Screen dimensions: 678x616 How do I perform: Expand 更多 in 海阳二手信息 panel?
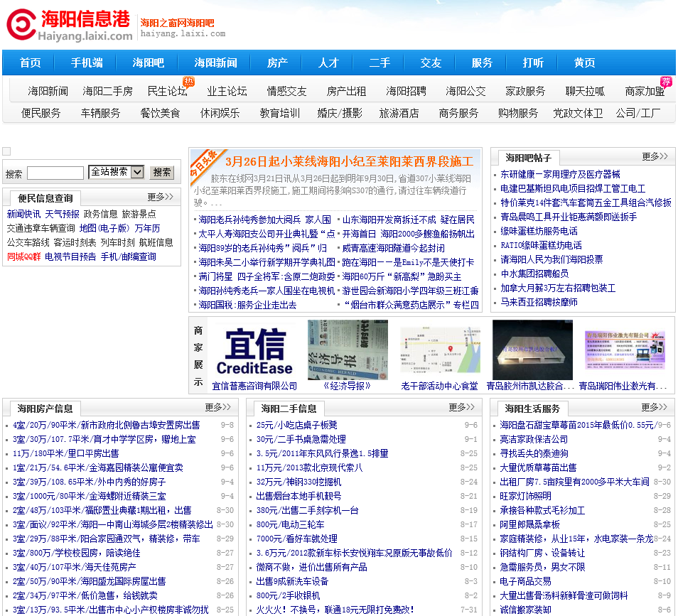pyautogui.click(x=462, y=407)
